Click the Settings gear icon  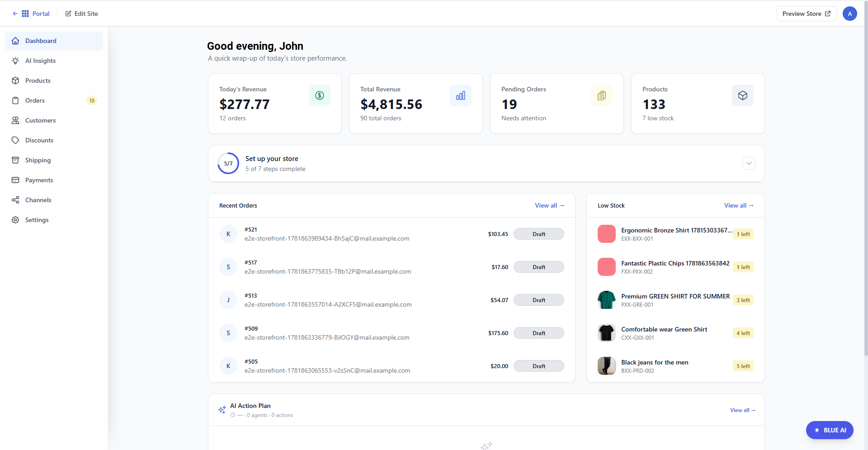15,220
